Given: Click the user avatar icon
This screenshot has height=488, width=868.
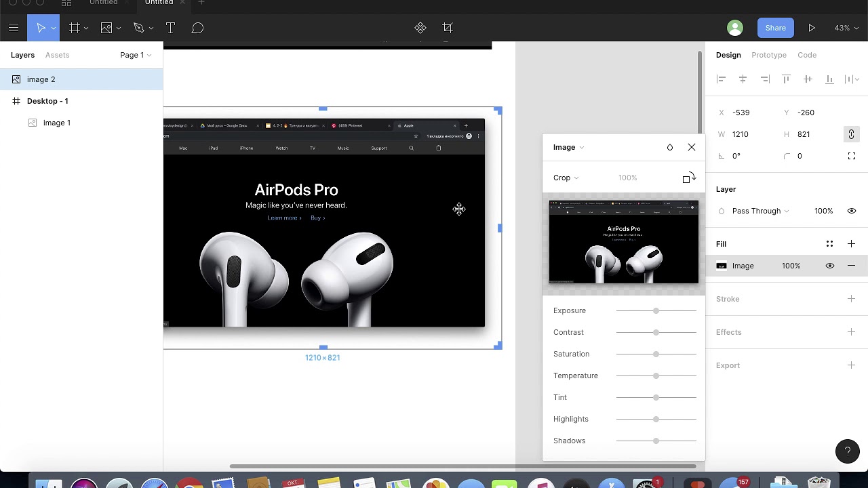Looking at the screenshot, I should click(735, 28).
